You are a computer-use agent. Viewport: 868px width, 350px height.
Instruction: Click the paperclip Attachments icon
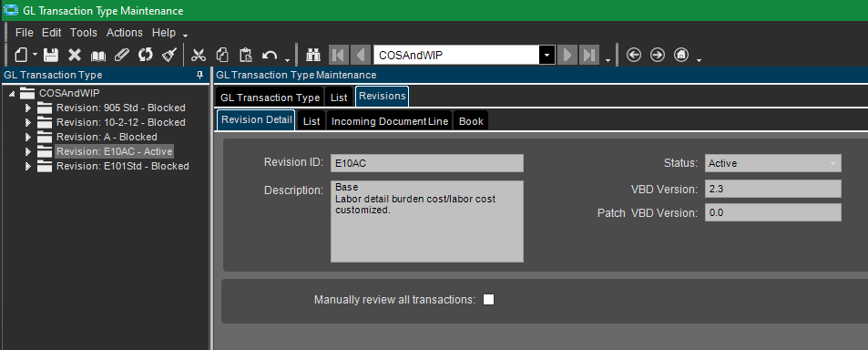[x=122, y=55]
